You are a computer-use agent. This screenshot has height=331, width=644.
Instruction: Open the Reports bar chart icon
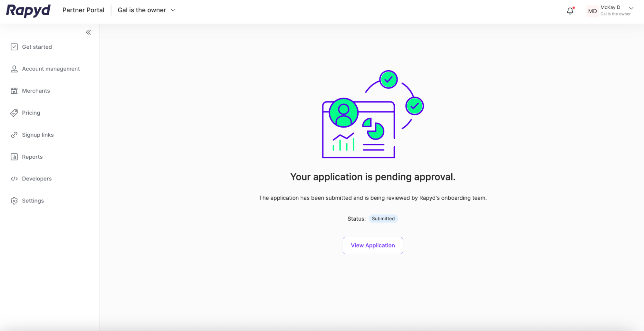(x=14, y=157)
